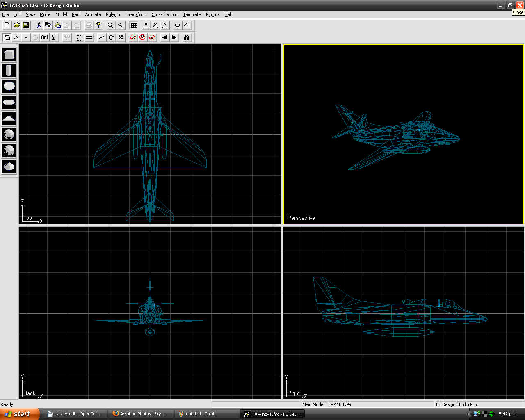
Task: Open the Transform menu
Action: point(136,14)
